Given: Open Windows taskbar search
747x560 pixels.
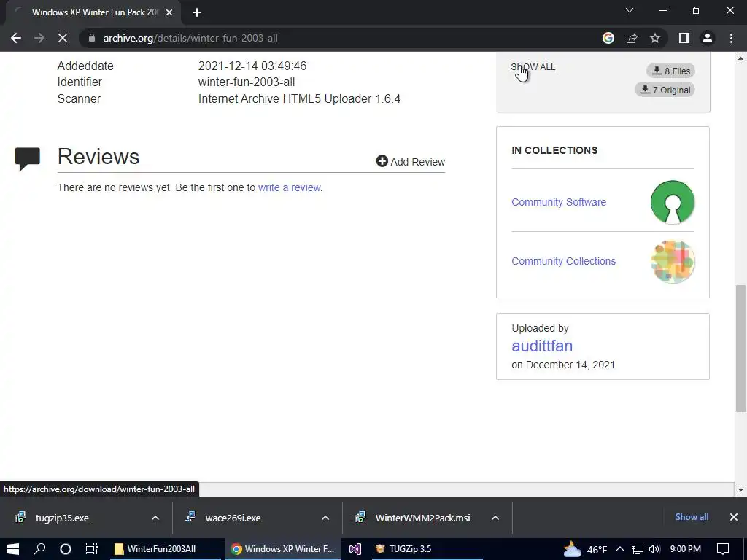Looking at the screenshot, I should (x=39, y=549).
